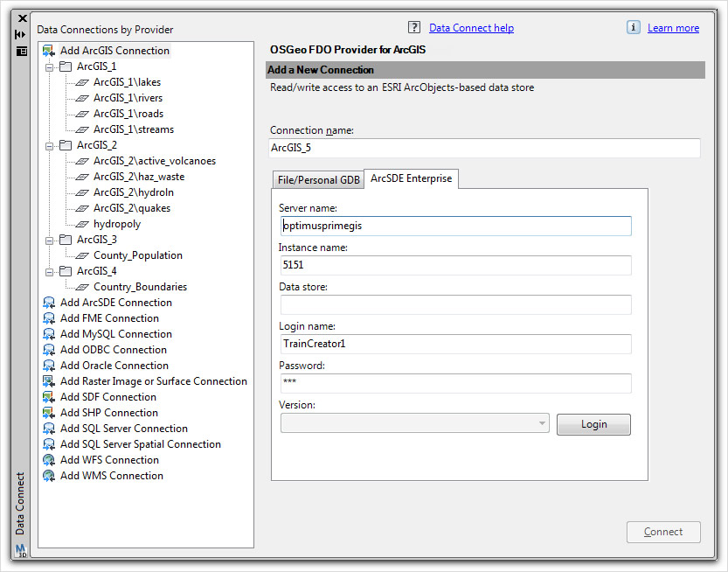Click the Add SQL Server Connection icon

pos(49,429)
